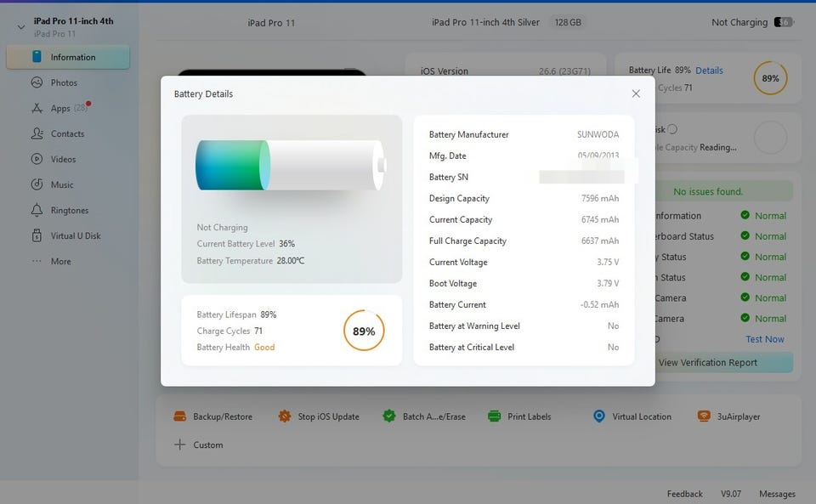Click the Battery at Critical Level No value
816x504 pixels.
613,348
